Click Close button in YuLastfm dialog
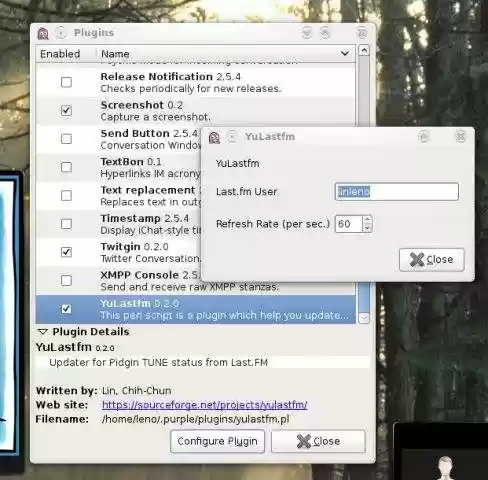 [x=432, y=260]
